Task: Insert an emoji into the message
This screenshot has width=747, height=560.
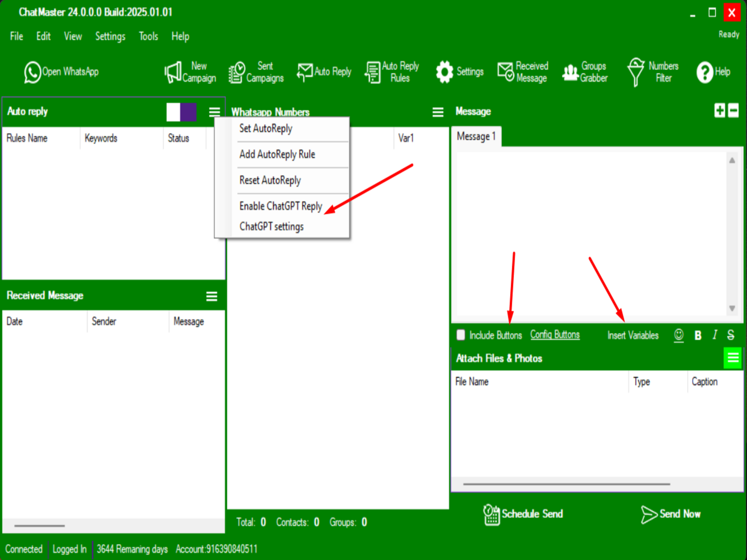Action: click(679, 335)
